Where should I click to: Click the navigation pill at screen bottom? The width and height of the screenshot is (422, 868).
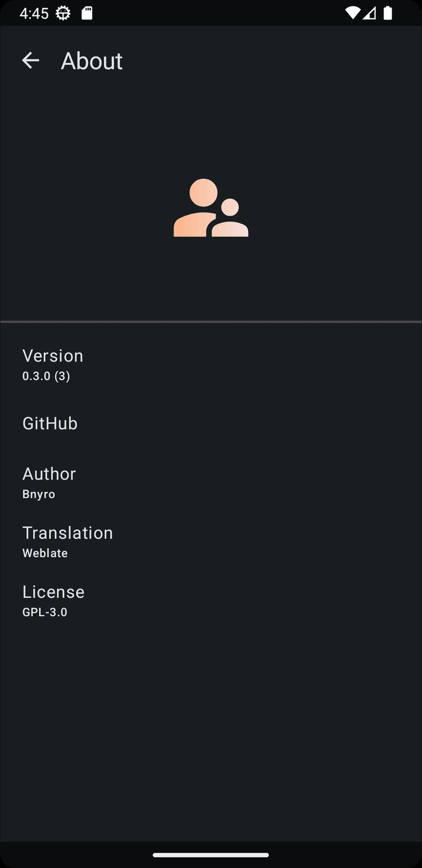pyautogui.click(x=210, y=856)
